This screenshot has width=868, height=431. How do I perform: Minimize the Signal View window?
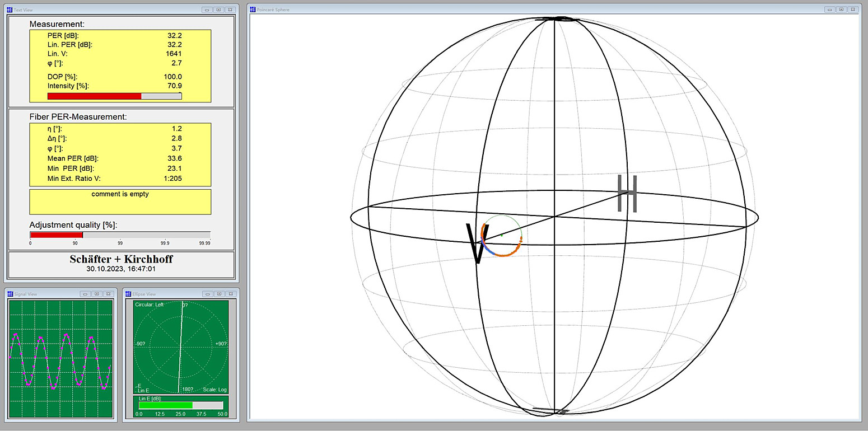coord(85,294)
